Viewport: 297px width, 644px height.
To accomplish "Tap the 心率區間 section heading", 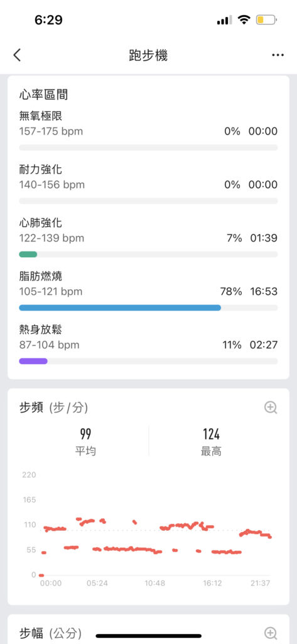I will (43, 95).
